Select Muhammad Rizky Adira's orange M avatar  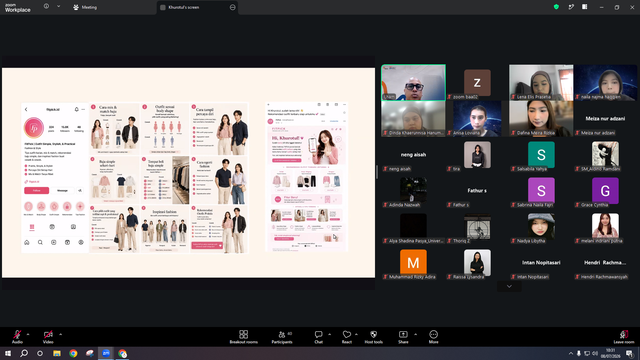click(413, 262)
